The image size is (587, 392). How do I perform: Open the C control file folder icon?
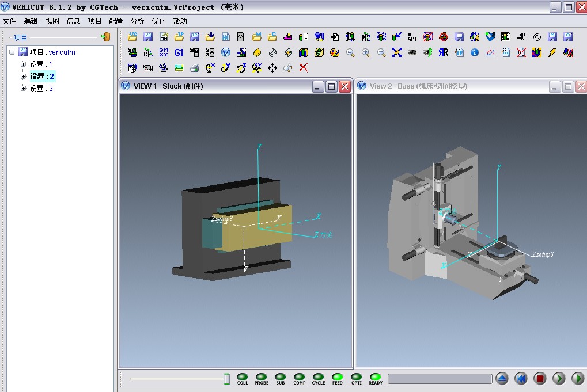(272, 37)
